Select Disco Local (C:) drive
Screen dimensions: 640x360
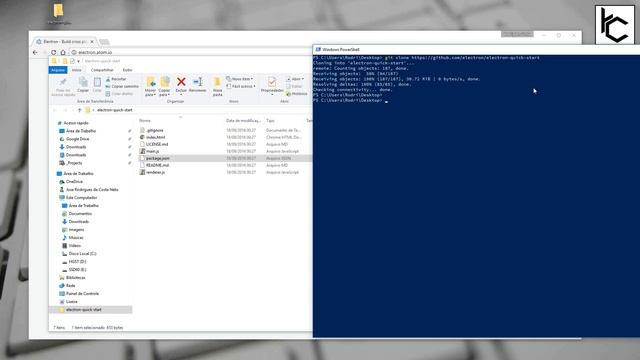click(82, 253)
